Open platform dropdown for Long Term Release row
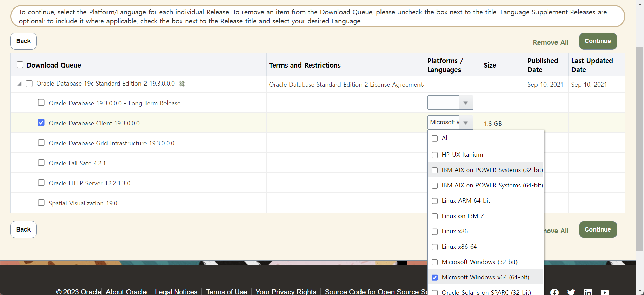Screen dimensions: 644x295 (466, 103)
